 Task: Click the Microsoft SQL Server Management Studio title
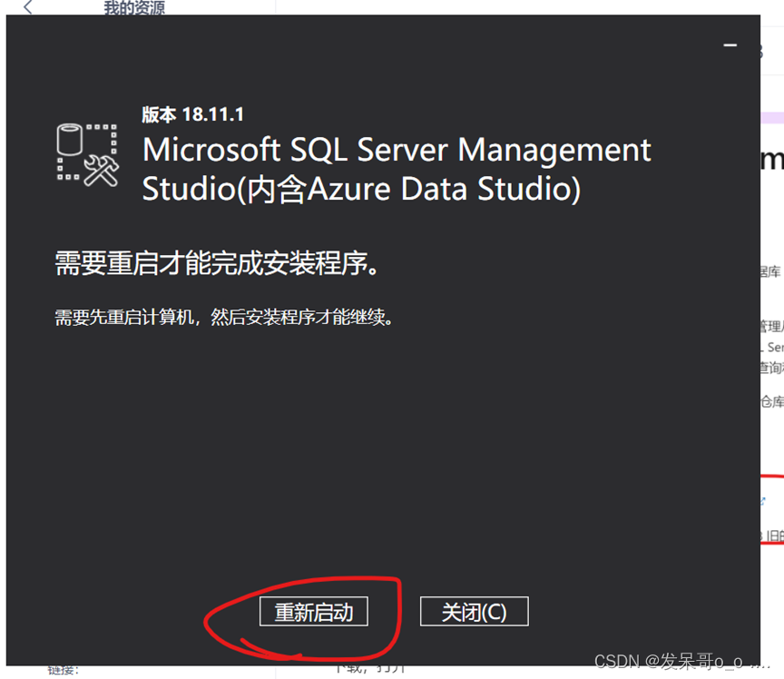pos(397,169)
